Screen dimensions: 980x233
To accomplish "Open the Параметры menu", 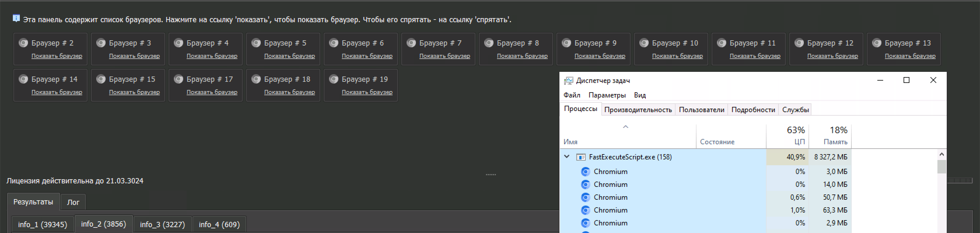I will (607, 95).
